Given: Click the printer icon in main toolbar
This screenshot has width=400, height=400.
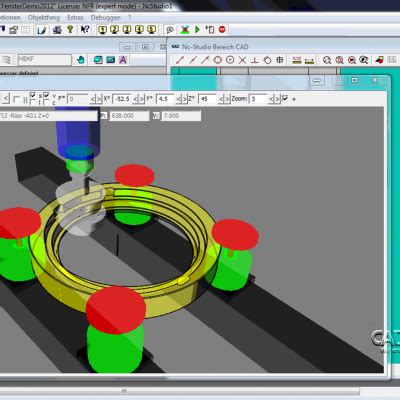Looking at the screenshot, I should tap(57, 30).
